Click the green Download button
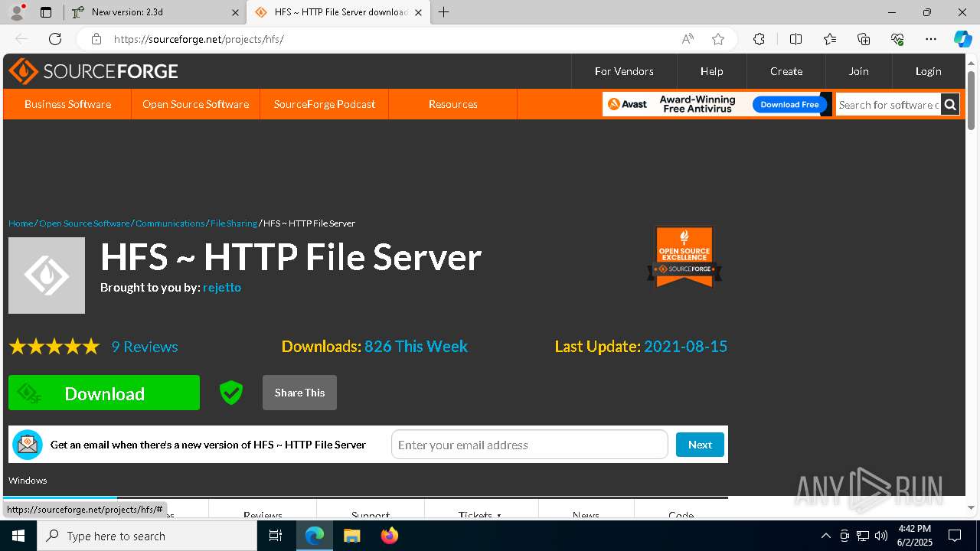 [x=104, y=393]
